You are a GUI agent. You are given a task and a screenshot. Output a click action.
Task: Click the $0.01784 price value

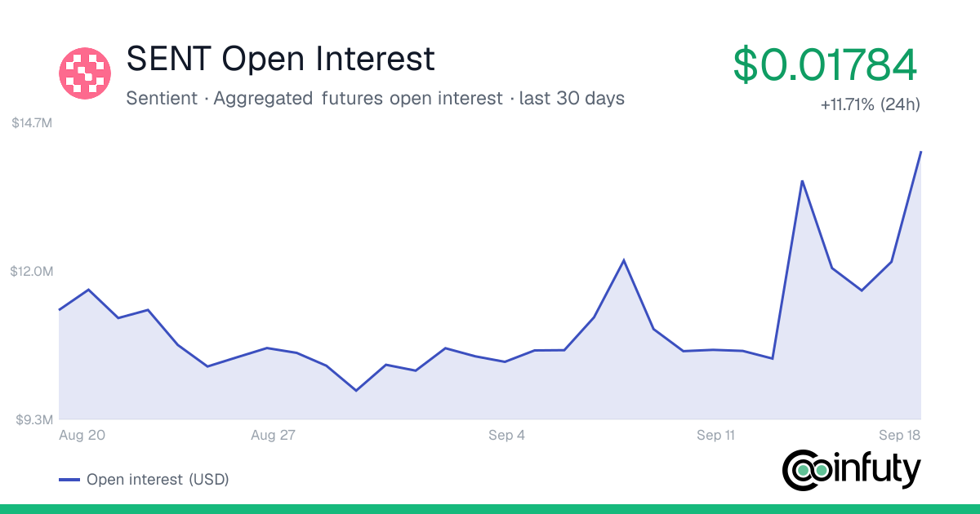(x=826, y=65)
